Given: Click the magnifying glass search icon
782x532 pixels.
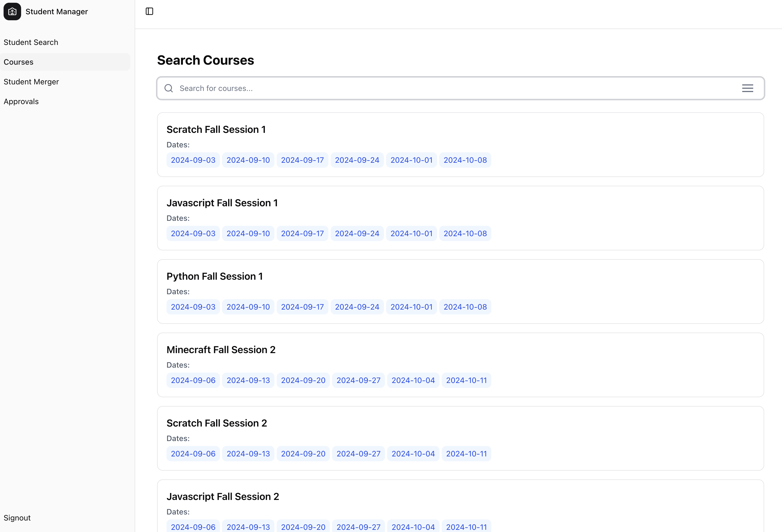Looking at the screenshot, I should tap(169, 88).
